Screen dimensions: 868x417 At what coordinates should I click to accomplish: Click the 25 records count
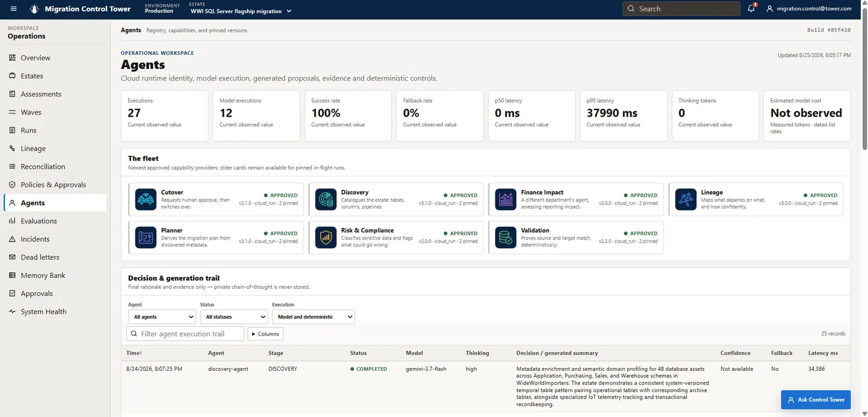pyautogui.click(x=833, y=334)
